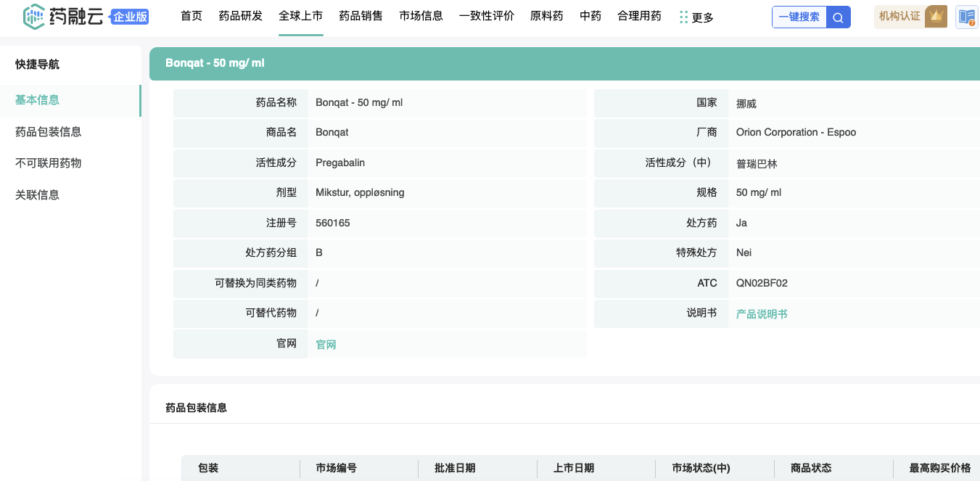Select 基本信息 in quick navigation

coord(37,100)
